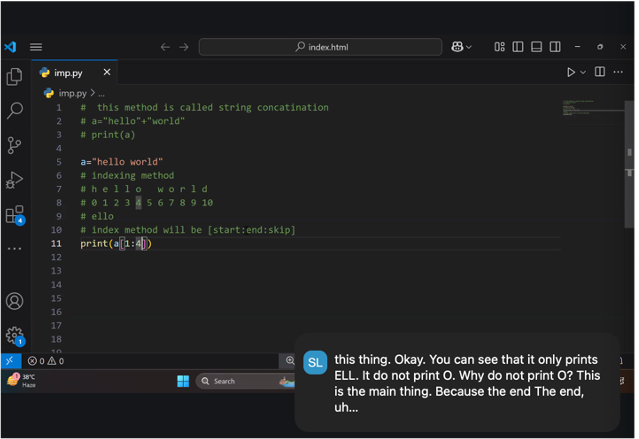Click the Windows taskbar Search box
Screen dimensions: 639x439
[x=245, y=381]
